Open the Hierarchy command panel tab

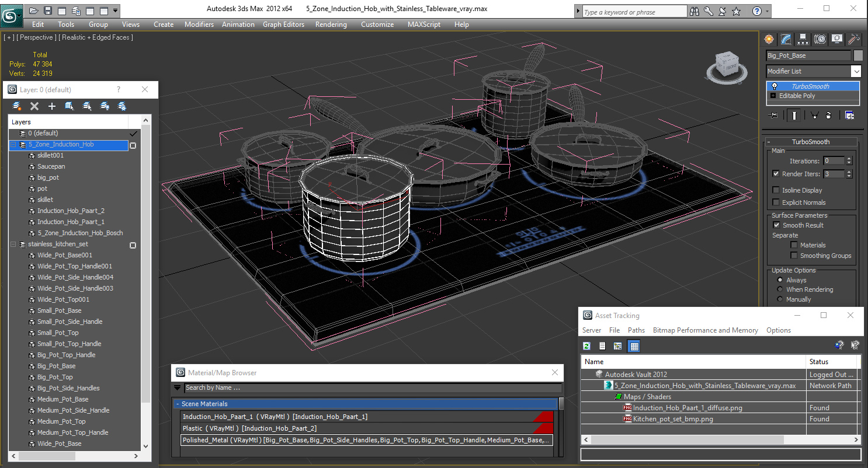click(803, 39)
